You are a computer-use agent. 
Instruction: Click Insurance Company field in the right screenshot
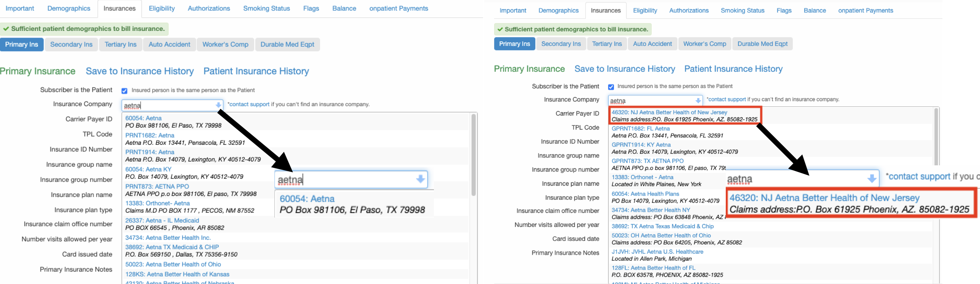[655, 101]
